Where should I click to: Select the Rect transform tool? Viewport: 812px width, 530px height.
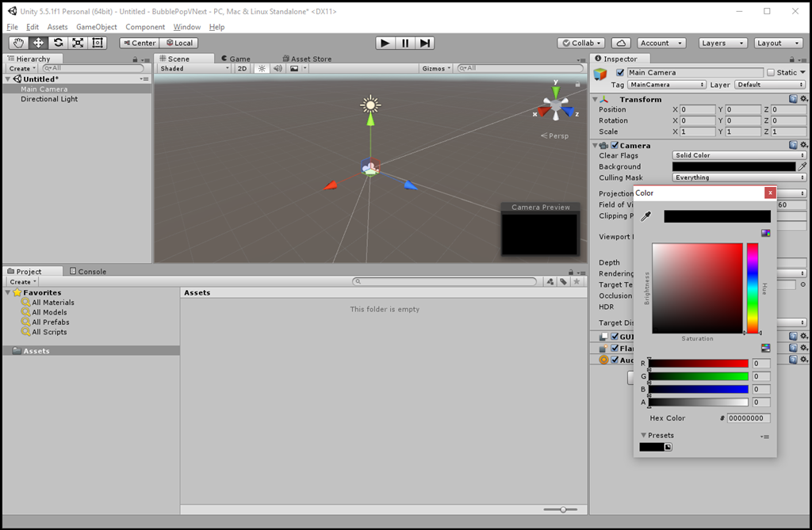[x=98, y=43]
